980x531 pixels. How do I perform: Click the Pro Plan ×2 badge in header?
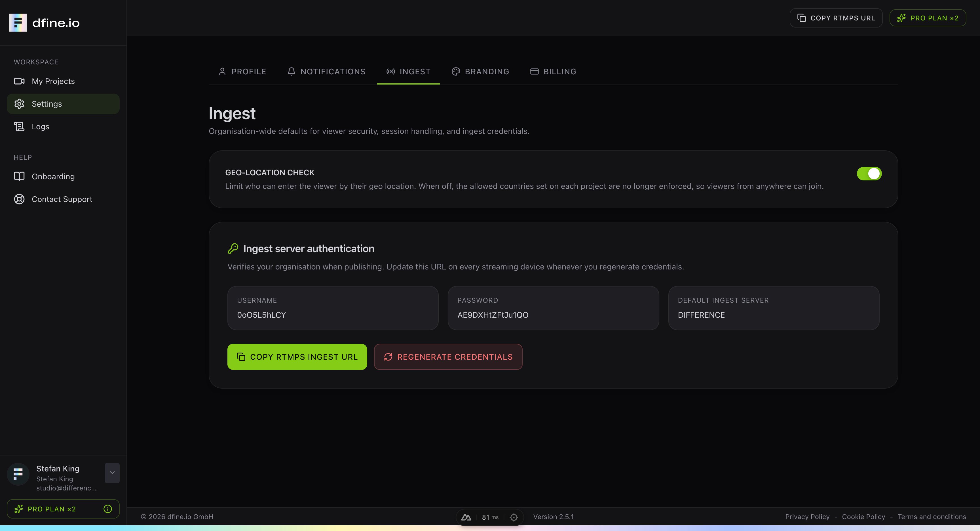coord(928,18)
